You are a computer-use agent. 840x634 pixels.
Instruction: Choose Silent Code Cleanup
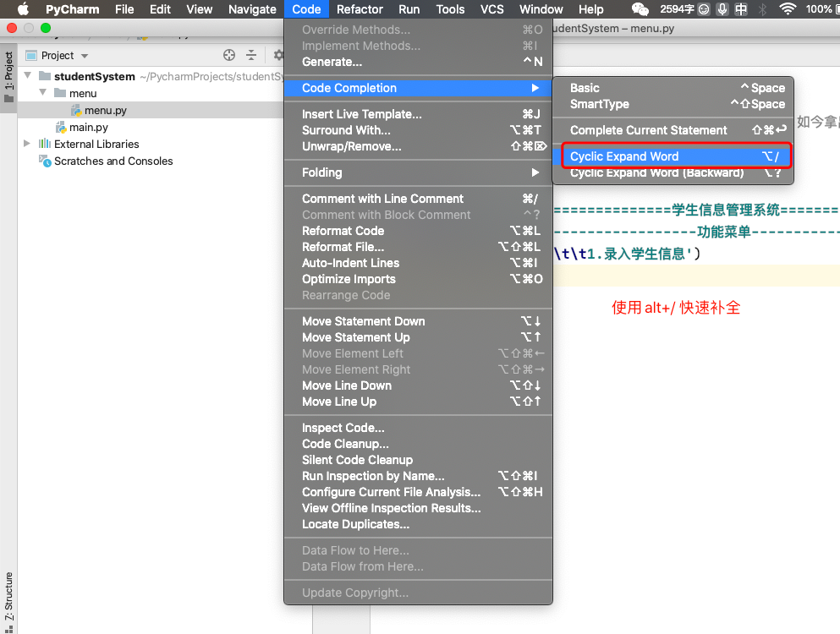[x=418, y=460]
